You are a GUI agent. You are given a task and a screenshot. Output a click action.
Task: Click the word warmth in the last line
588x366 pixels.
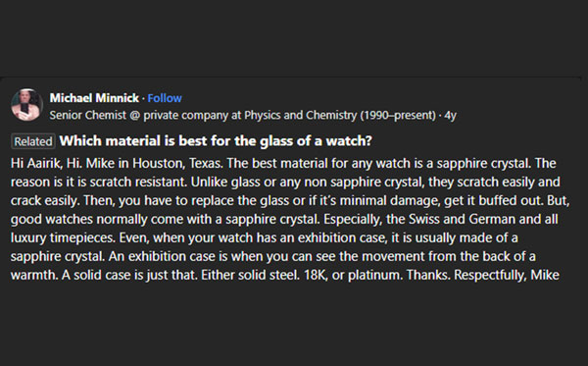point(33,275)
